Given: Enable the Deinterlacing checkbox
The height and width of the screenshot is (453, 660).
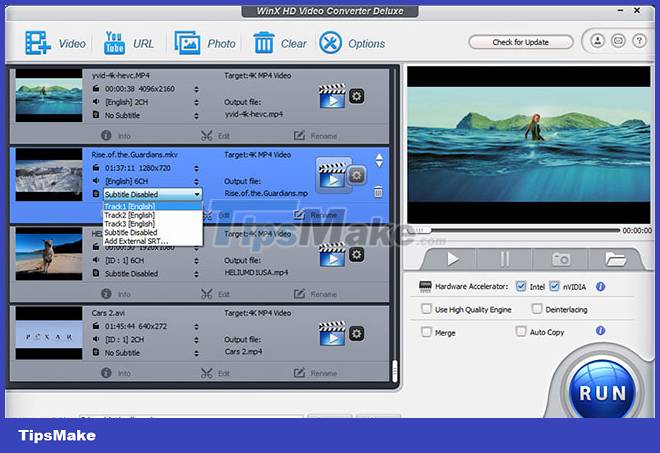Looking at the screenshot, I should 537,309.
